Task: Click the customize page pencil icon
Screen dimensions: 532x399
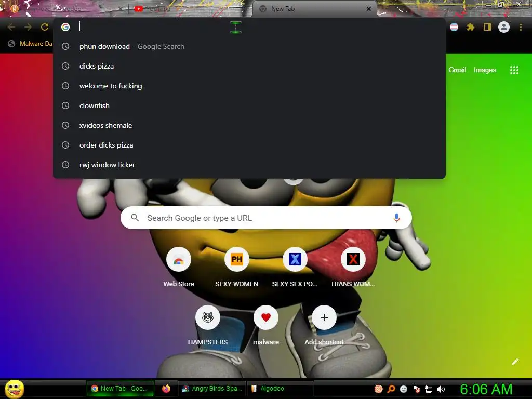Action: (x=515, y=362)
